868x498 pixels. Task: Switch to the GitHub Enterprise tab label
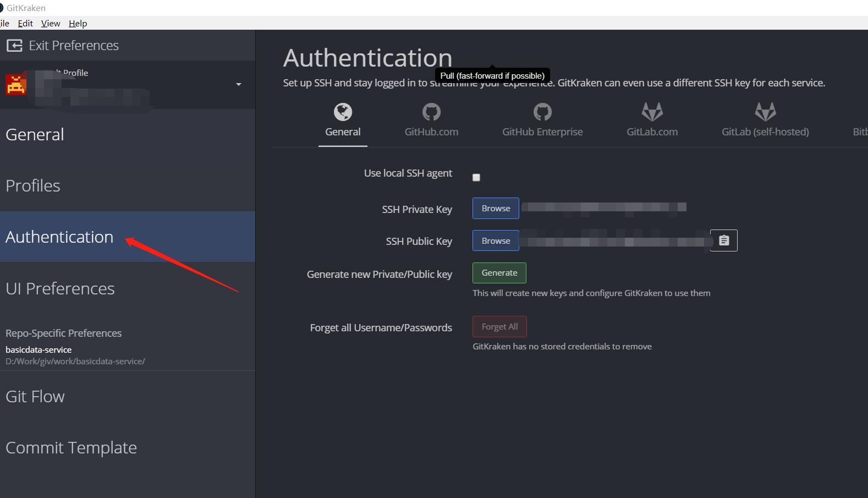point(542,132)
